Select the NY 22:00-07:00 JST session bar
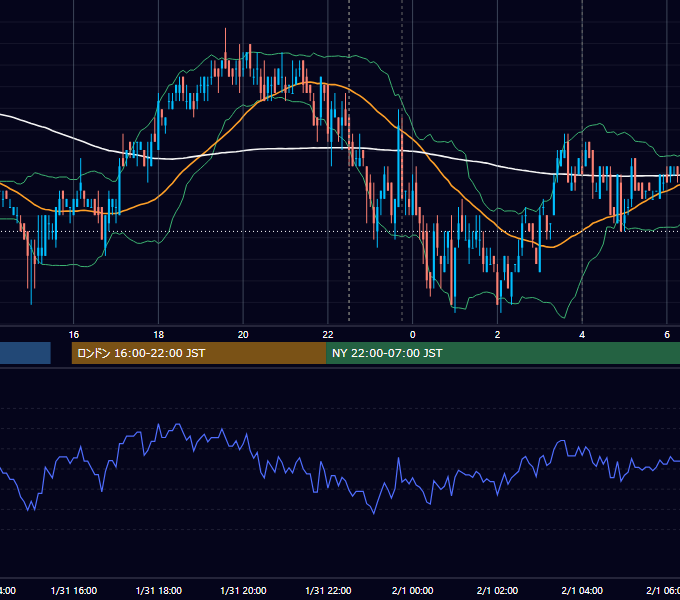This screenshot has height=600, width=680. (503, 353)
